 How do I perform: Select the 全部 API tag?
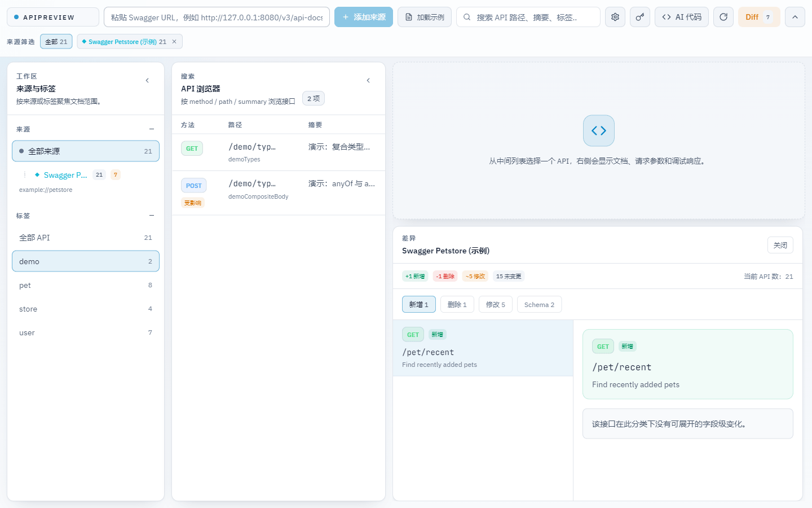point(86,238)
